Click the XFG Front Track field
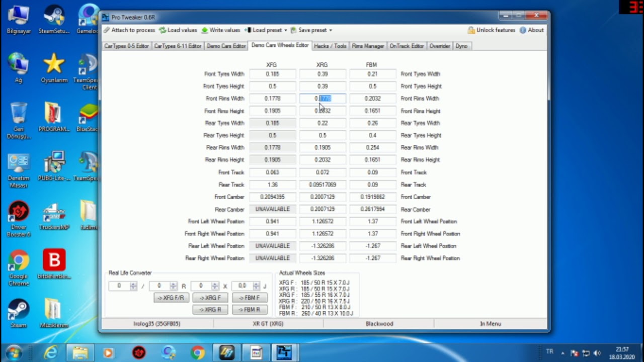The image size is (644, 362). 272,172
